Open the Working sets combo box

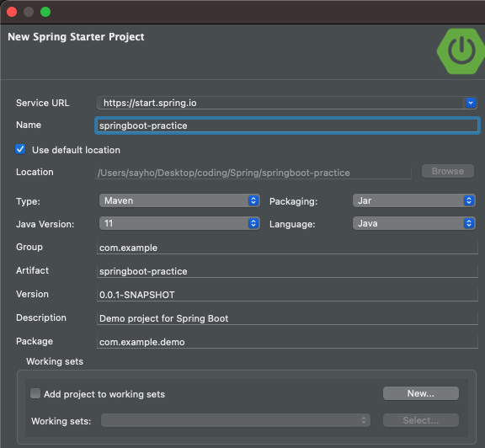(236, 420)
